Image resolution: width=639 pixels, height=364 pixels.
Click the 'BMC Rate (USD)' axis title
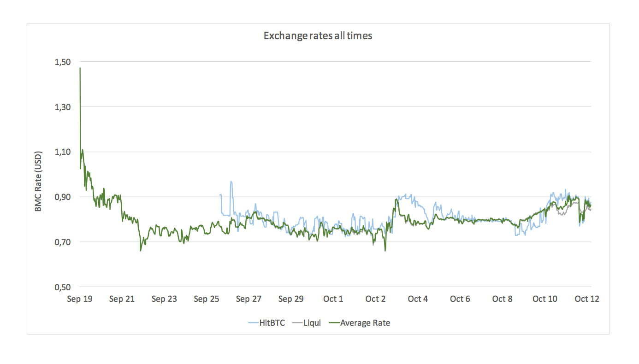(39, 181)
